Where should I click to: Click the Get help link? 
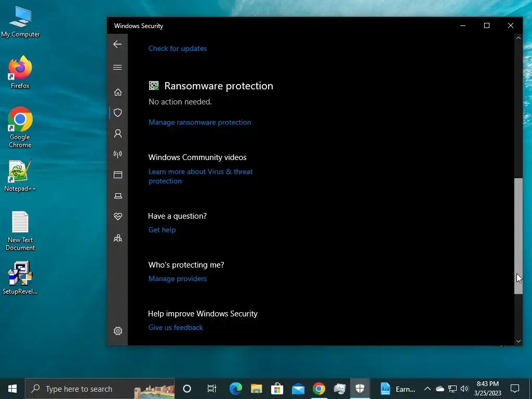(x=162, y=230)
